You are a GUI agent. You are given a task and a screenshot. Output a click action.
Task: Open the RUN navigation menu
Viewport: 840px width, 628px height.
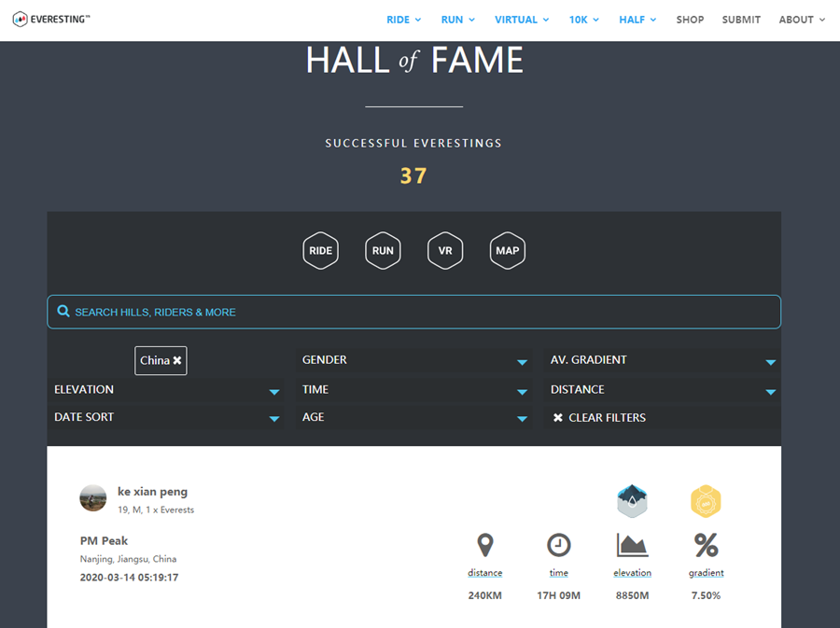(458, 20)
